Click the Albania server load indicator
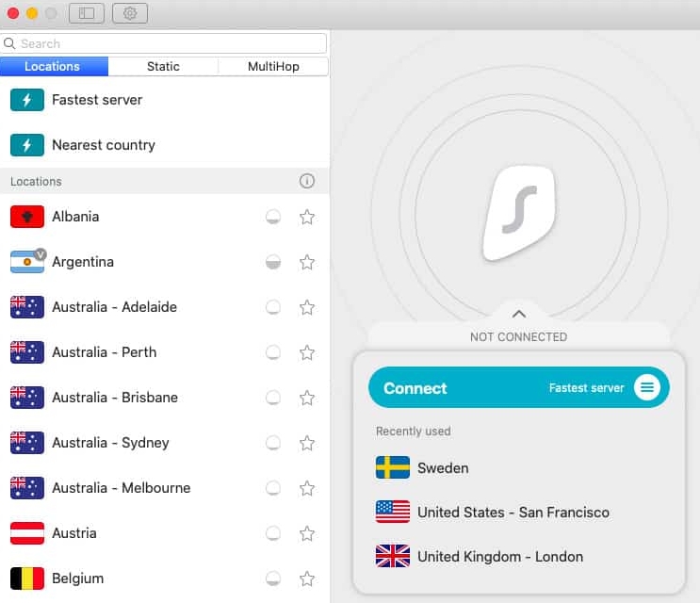The width and height of the screenshot is (700, 603). (272, 217)
